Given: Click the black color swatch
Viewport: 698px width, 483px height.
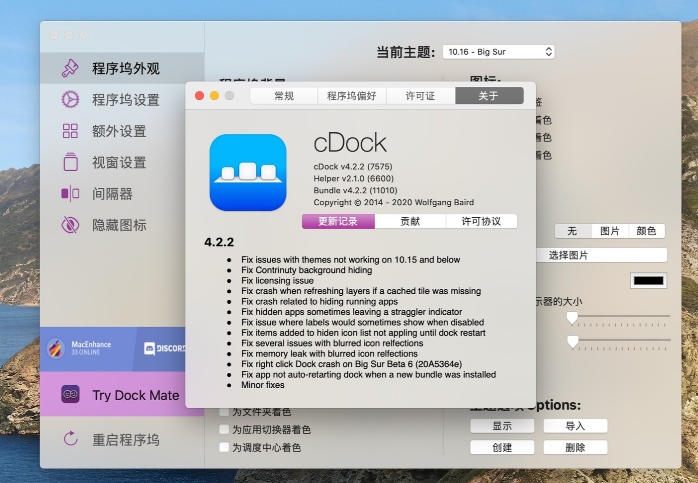Looking at the screenshot, I should pyautogui.click(x=648, y=281).
